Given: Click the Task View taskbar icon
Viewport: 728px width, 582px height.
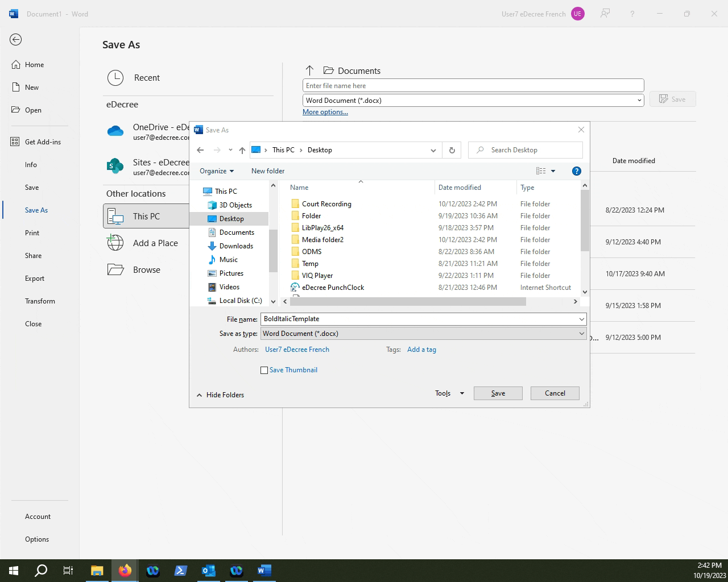Looking at the screenshot, I should coord(68,571).
